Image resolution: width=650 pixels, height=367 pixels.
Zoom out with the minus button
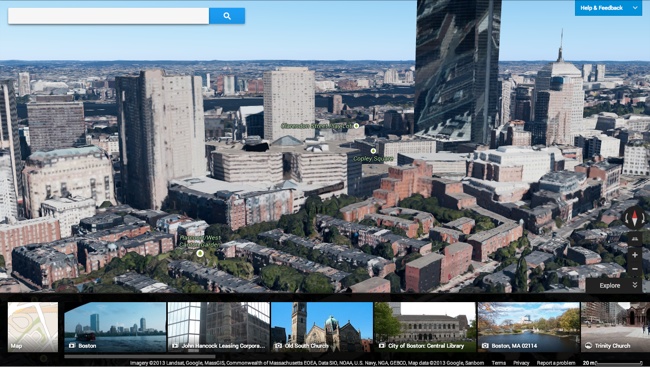(x=635, y=269)
